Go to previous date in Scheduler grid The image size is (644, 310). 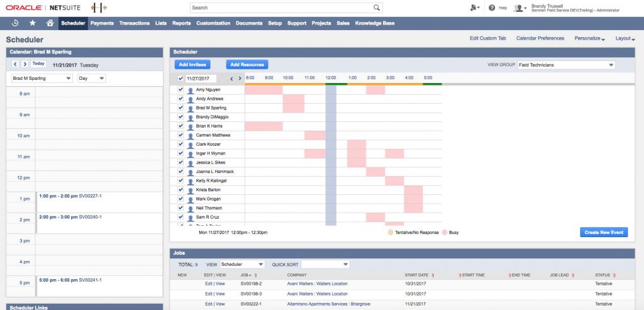tap(231, 79)
